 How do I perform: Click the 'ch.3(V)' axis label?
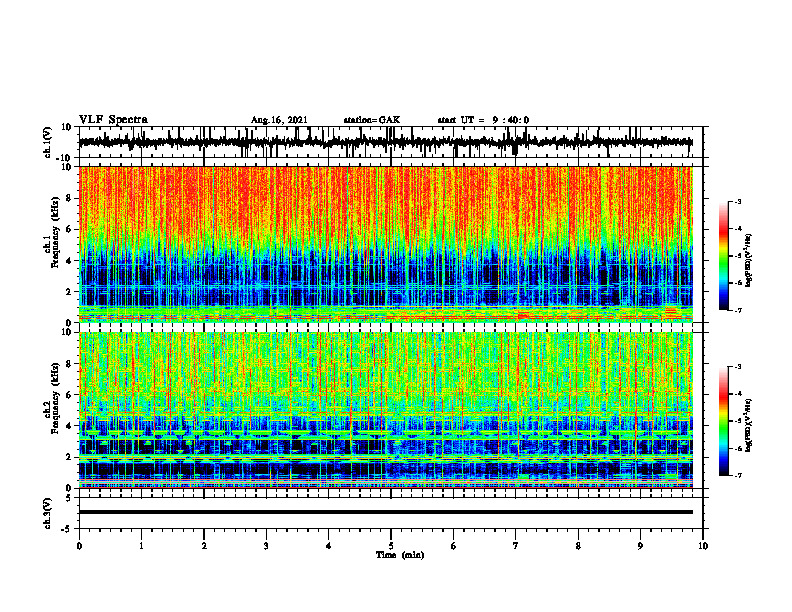48,513
